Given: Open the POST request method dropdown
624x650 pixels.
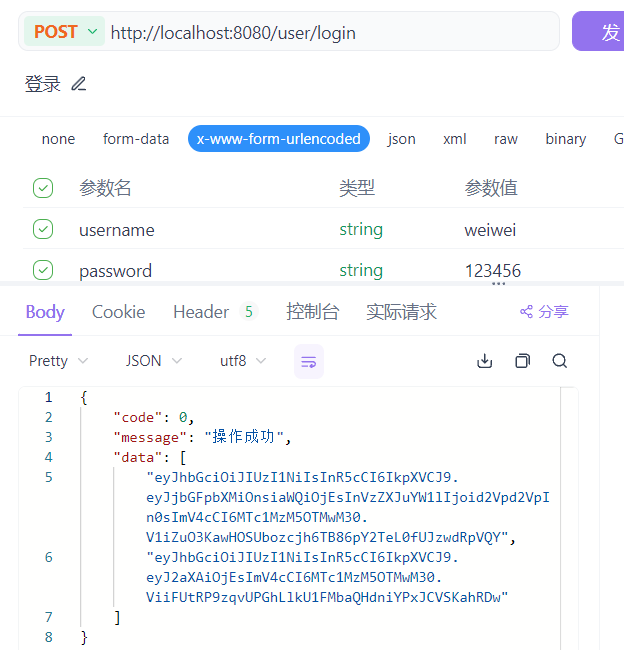Looking at the screenshot, I should pos(65,32).
